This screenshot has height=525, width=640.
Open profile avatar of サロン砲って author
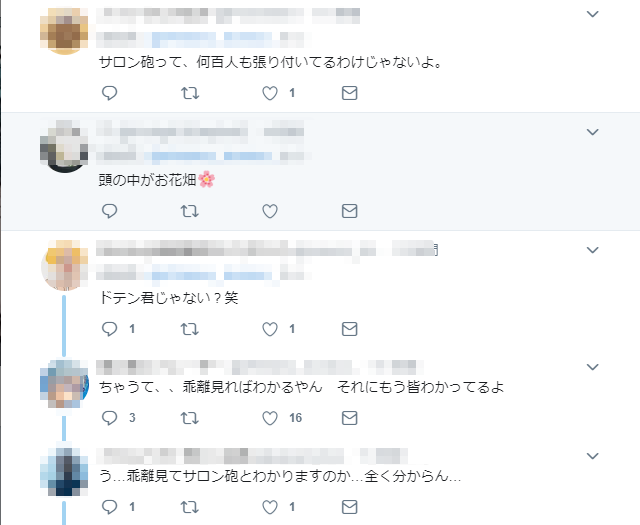click(x=64, y=31)
